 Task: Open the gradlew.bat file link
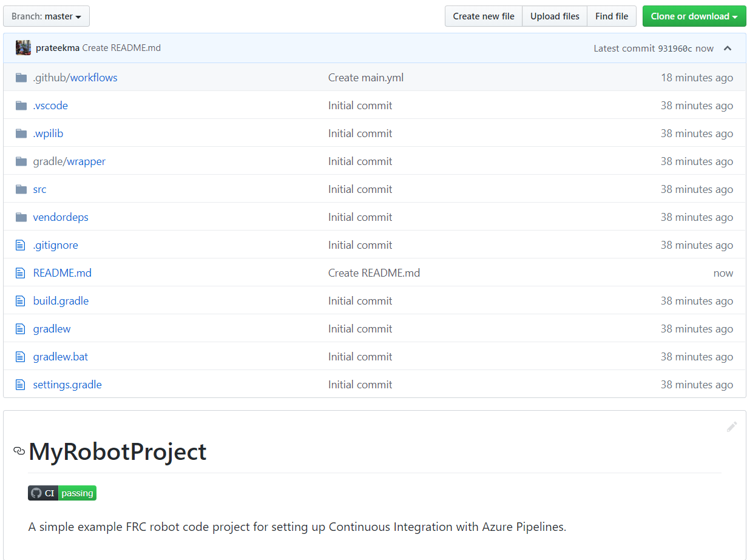coord(61,357)
